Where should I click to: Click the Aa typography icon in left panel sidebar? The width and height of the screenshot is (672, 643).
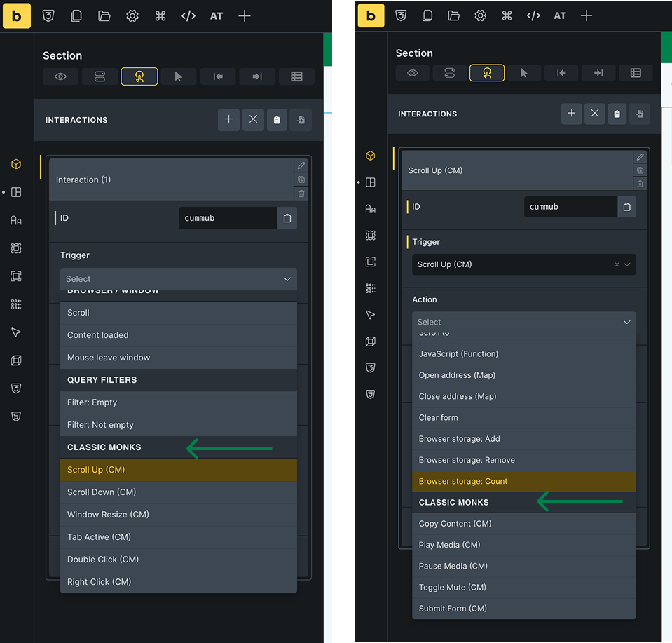pyautogui.click(x=16, y=220)
